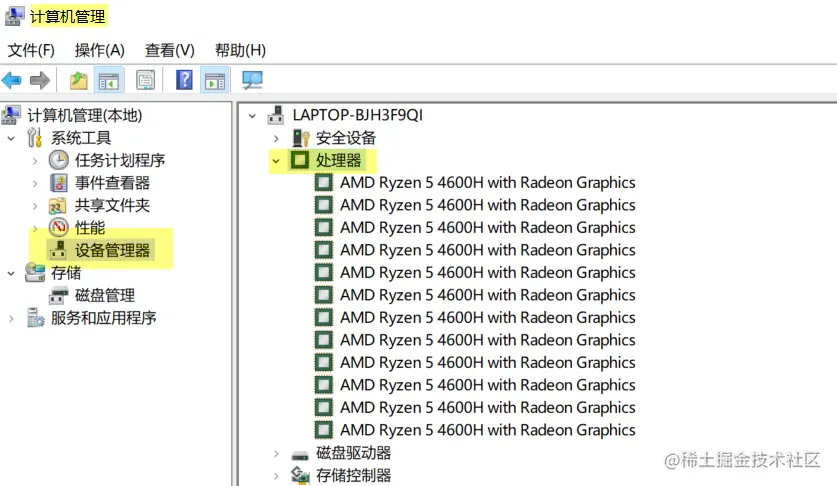Click the 系统工具 tools icon

(35, 138)
